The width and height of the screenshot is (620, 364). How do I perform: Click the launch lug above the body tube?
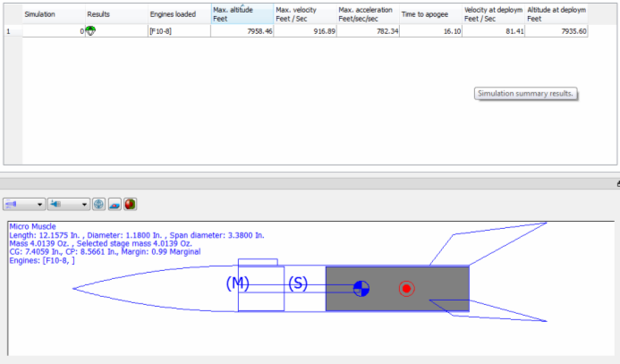point(258,262)
